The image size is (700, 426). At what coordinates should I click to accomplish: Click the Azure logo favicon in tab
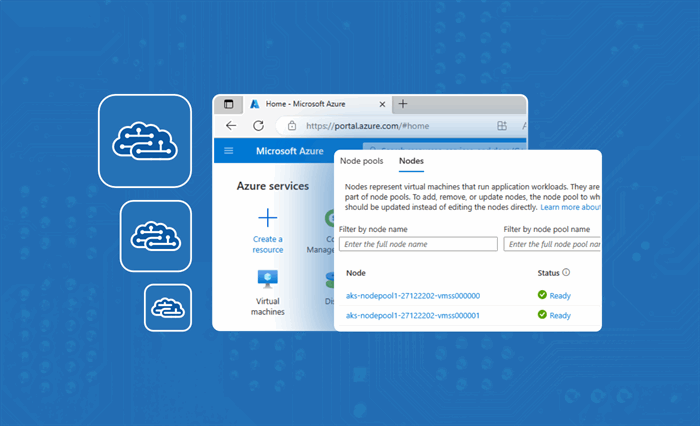[255, 104]
